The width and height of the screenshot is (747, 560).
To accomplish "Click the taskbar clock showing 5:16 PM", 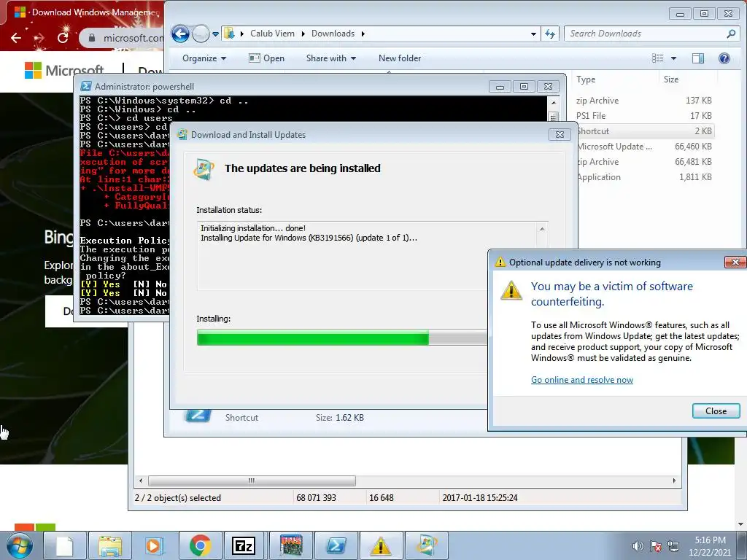I will (x=710, y=546).
